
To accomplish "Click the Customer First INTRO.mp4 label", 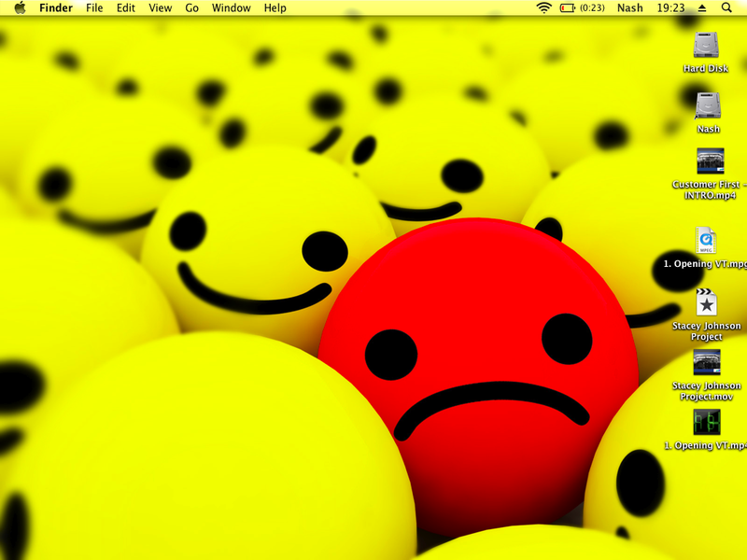I will (x=710, y=190).
